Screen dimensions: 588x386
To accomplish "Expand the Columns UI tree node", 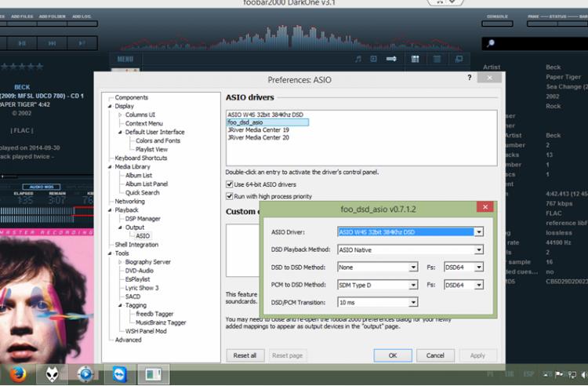I will (120, 115).
